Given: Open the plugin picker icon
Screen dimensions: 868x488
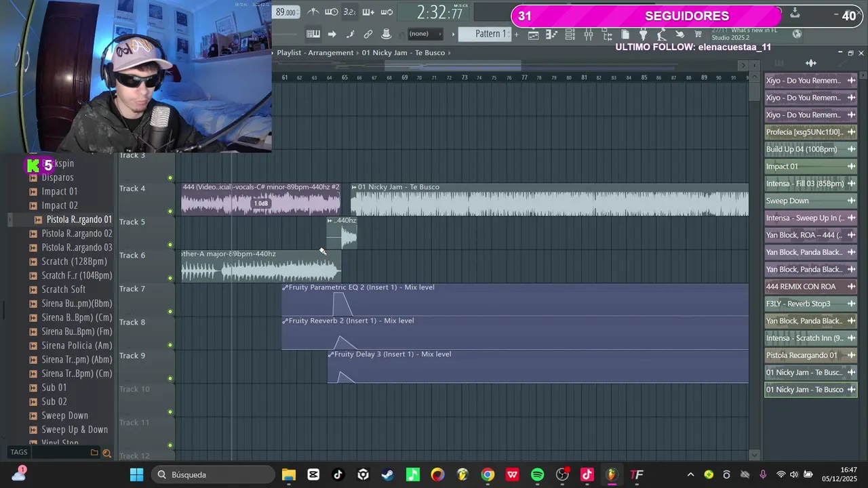Looking at the screenshot, I should click(x=643, y=35).
